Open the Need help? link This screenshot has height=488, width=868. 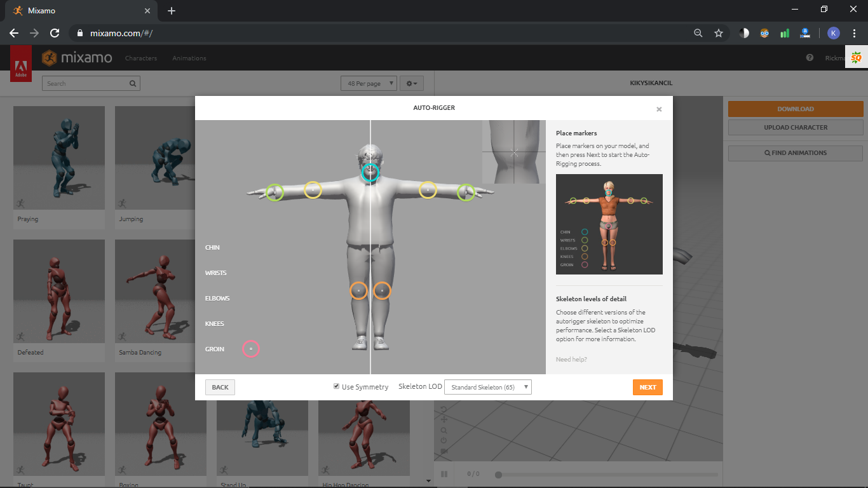click(x=571, y=360)
